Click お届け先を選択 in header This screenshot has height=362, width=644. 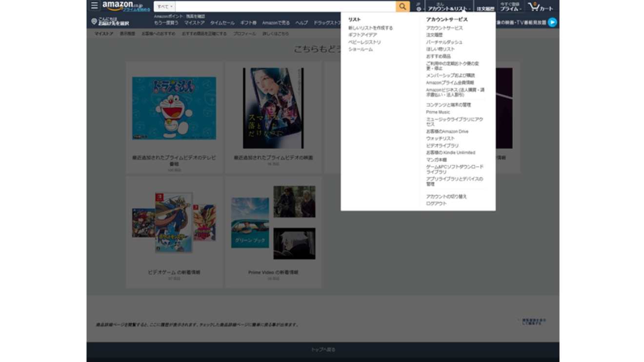114,23
